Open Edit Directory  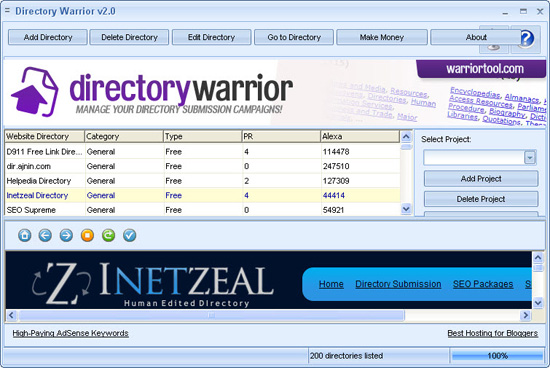pos(212,37)
